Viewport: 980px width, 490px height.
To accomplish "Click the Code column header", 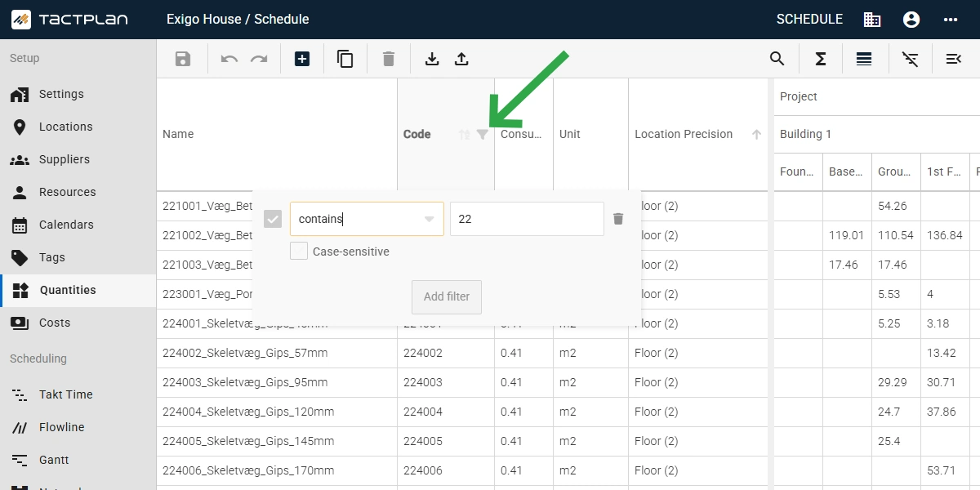I will pyautogui.click(x=446, y=135).
